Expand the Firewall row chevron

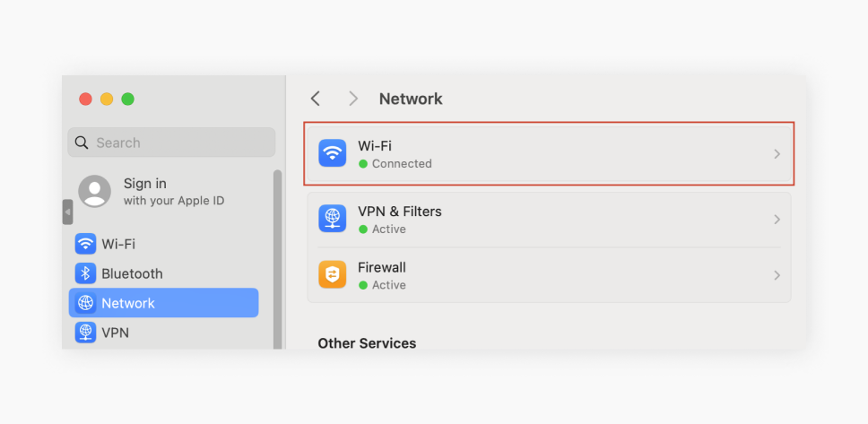[777, 275]
